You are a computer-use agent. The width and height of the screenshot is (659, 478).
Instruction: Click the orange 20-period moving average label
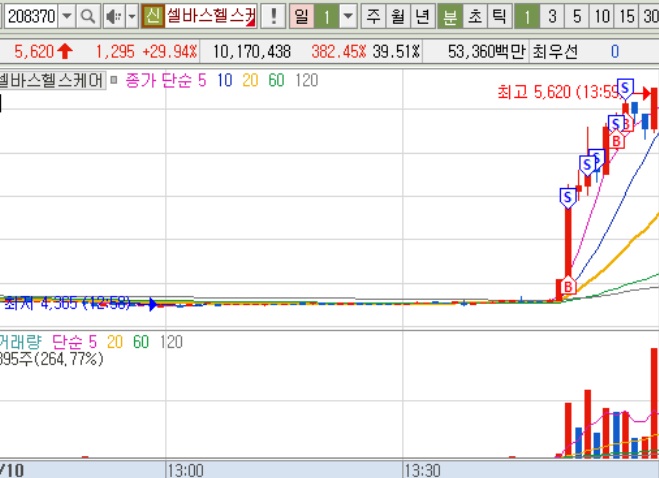click(248, 81)
